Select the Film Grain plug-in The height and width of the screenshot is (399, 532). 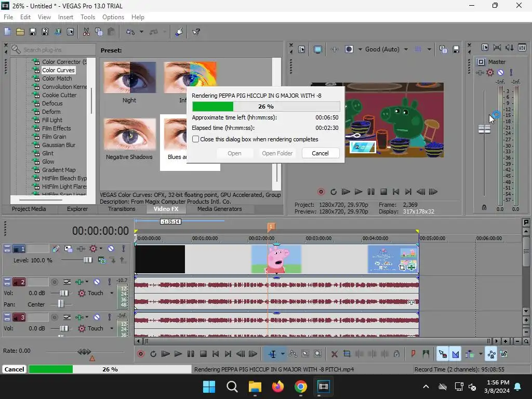tap(54, 137)
